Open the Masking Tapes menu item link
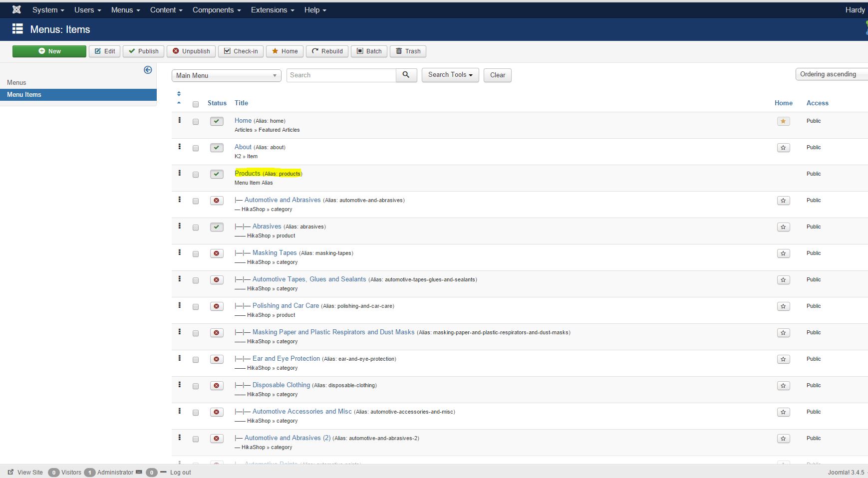Screen dimensions: 868x478 (x=275, y=253)
